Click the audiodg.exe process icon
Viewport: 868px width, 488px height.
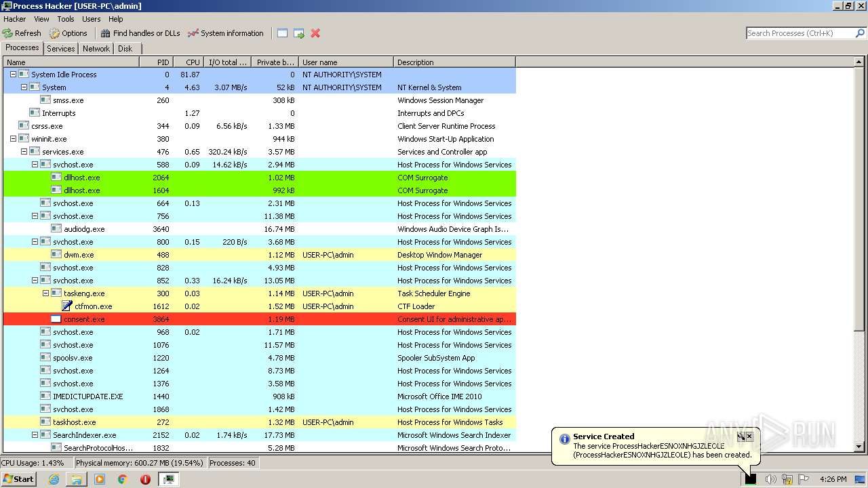[x=56, y=229]
